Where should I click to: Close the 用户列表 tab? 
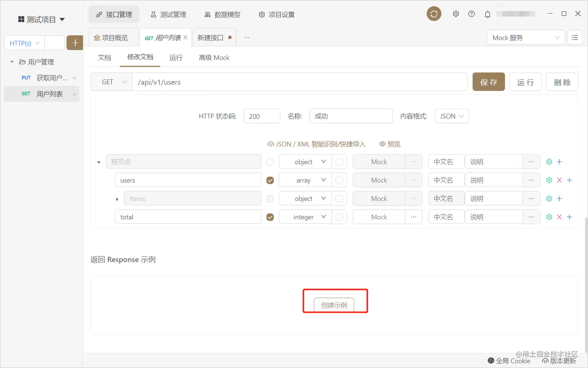[x=185, y=37]
